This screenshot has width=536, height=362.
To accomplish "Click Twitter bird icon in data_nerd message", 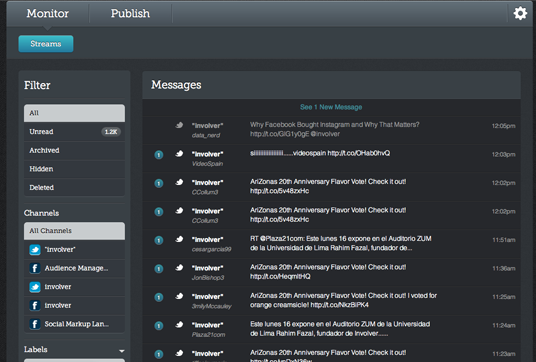I will coord(179,125).
